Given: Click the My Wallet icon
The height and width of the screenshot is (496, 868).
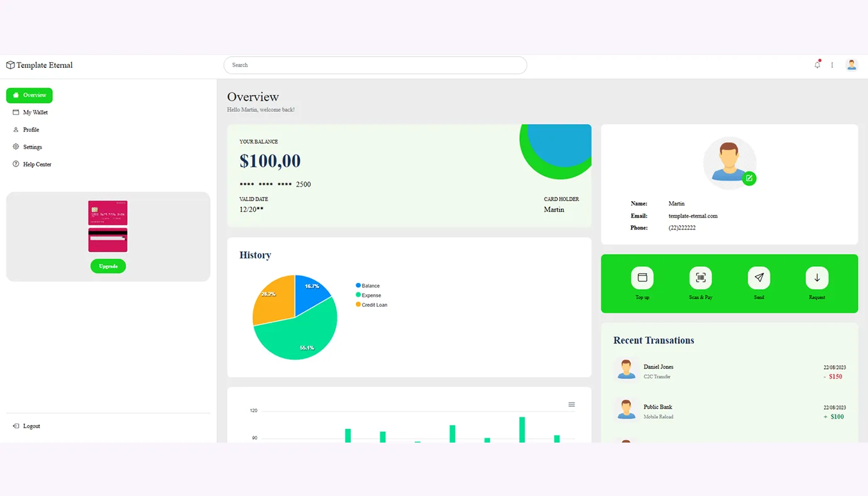Looking at the screenshot, I should 16,113.
